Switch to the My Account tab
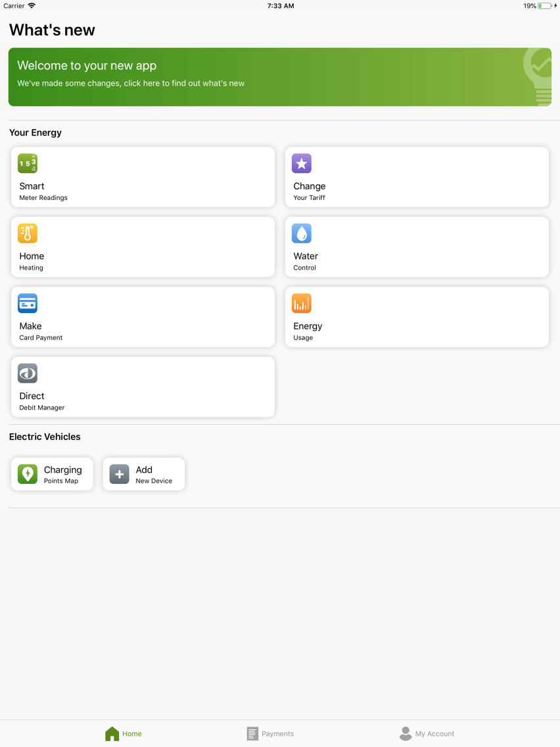The width and height of the screenshot is (560, 747). [x=427, y=733]
